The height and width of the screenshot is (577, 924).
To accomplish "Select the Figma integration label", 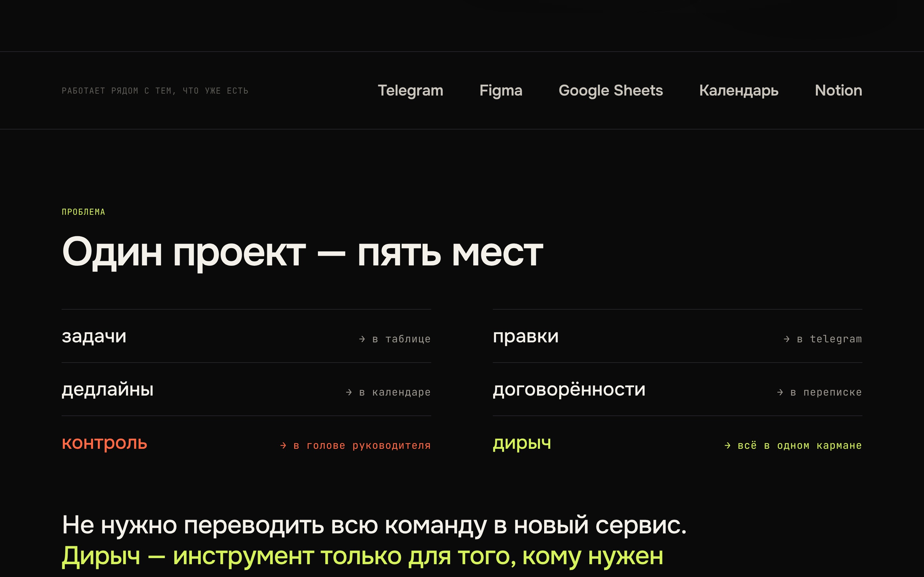I will [501, 91].
